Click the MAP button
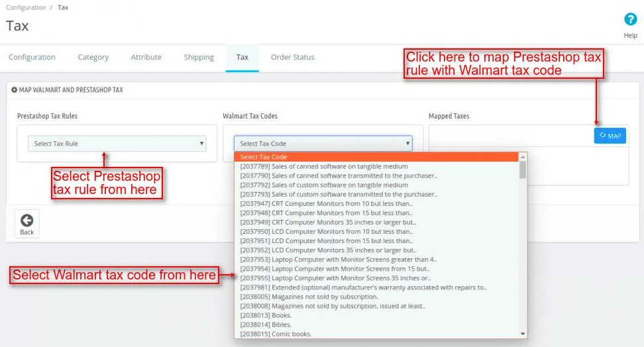The image size is (644, 347). (610, 136)
